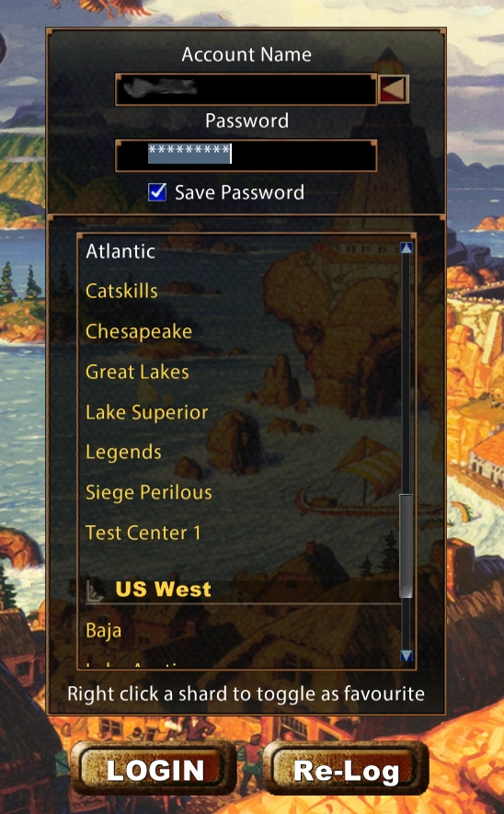Choose the Legends shard
This screenshot has width=504, height=814.
click(123, 453)
